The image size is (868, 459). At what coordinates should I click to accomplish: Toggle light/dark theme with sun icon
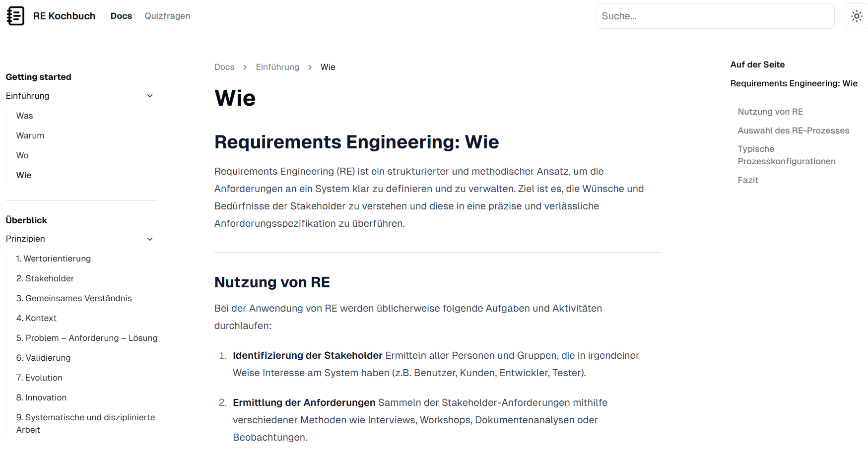(857, 16)
